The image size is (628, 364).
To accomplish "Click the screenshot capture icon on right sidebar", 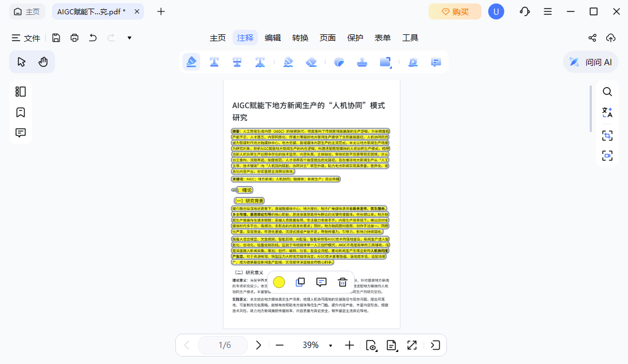I will point(607,136).
